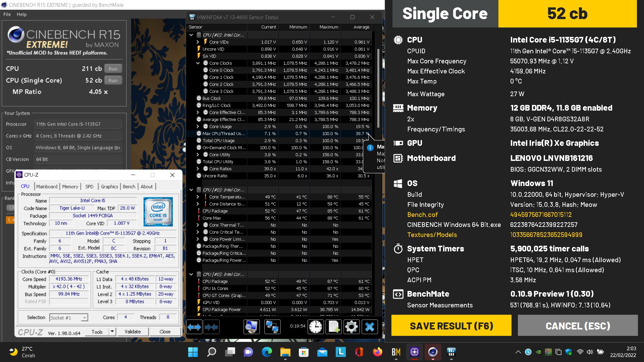Viewport: 644px width, 362px height.
Task: Switch to CPU-Z SPD tab
Action: [89, 186]
